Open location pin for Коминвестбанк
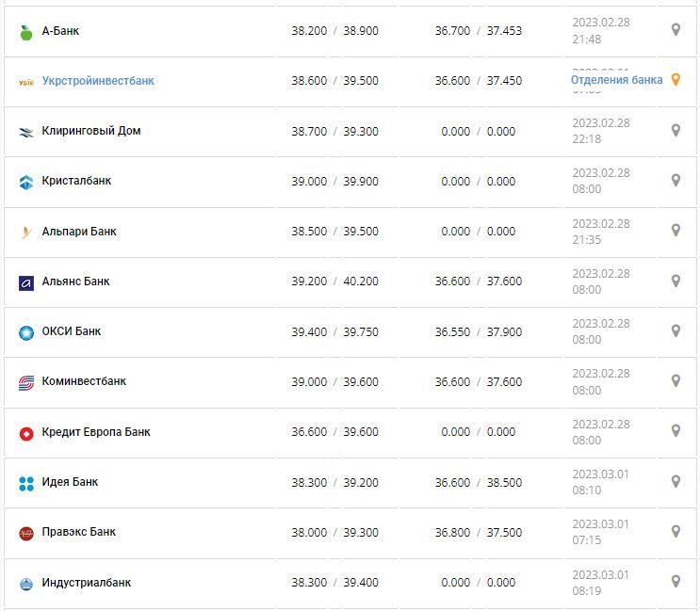 [x=676, y=381]
